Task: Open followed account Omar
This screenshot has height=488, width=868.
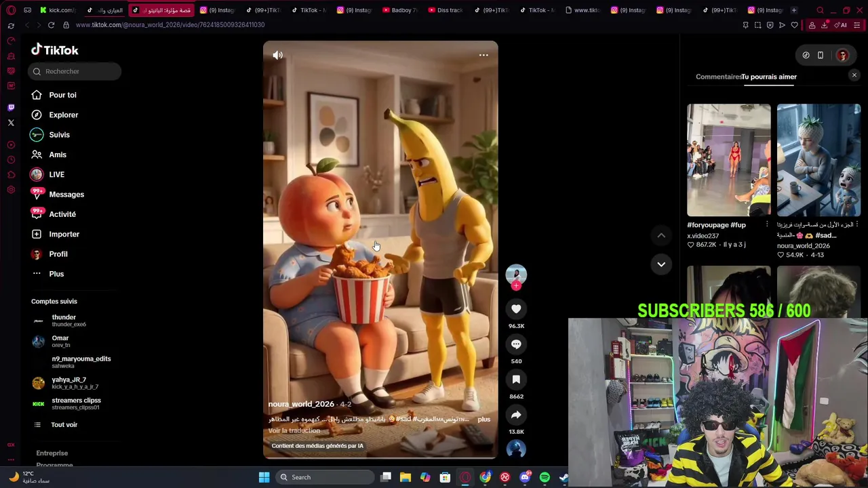Action: [60, 342]
